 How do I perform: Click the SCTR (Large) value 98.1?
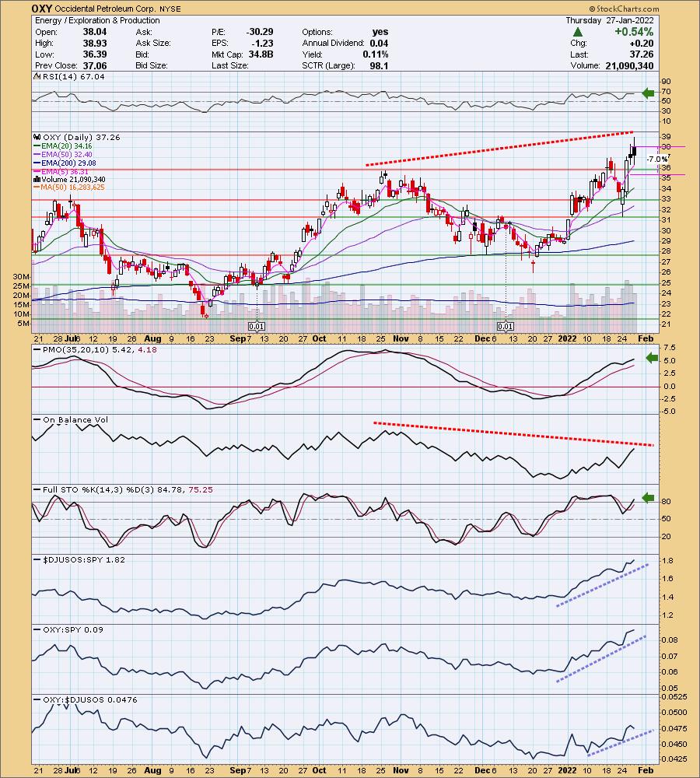[379, 65]
